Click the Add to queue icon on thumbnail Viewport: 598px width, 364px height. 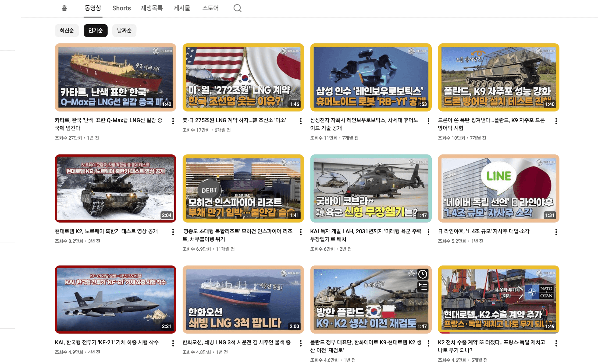pos(423,287)
